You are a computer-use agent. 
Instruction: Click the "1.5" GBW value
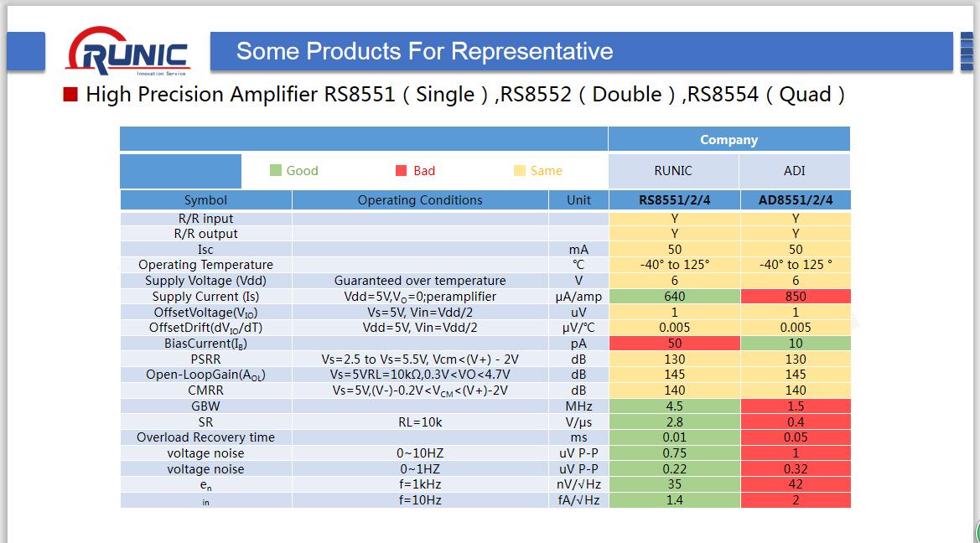click(x=796, y=406)
